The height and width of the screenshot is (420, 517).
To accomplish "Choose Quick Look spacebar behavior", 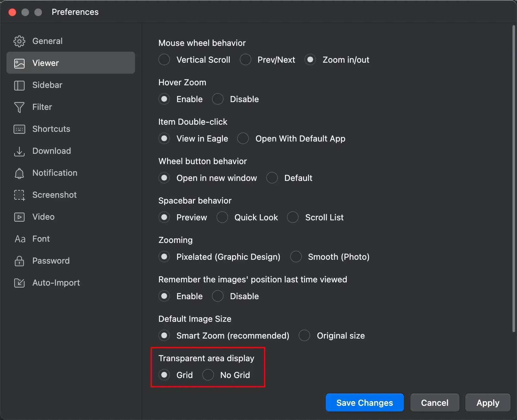I will pos(222,217).
